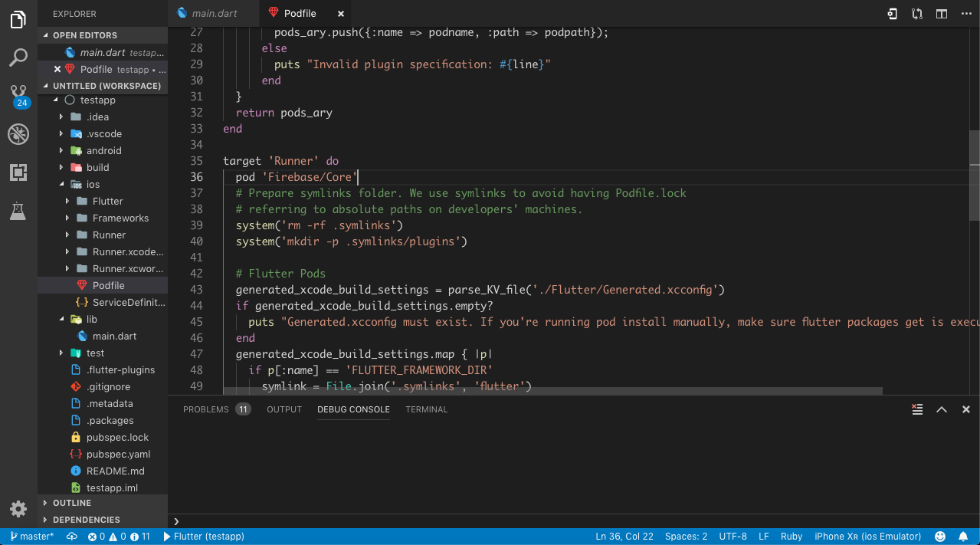
Task: Expand the build folder
Action: [x=103, y=168]
